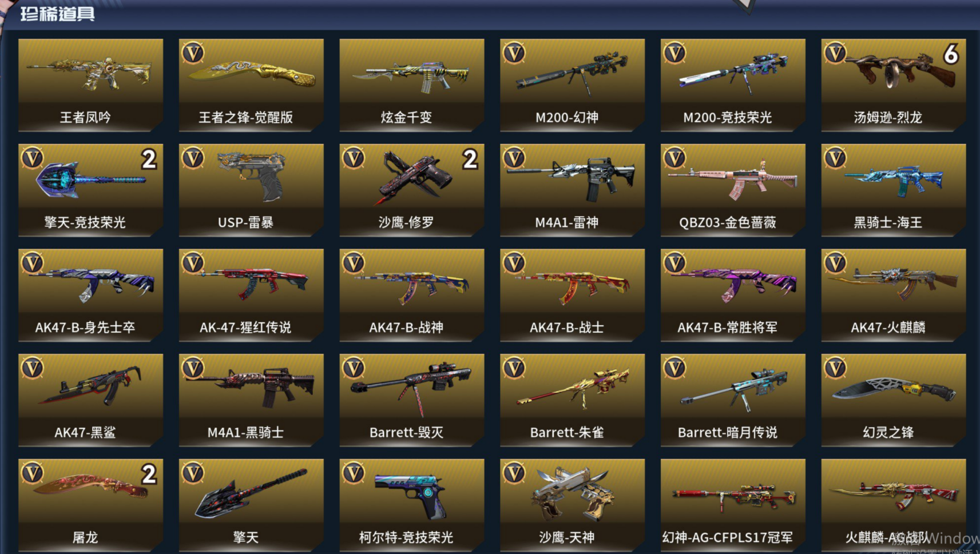Select the 幻神-AG-CFPLS17冠军 sniper card

coord(733,505)
